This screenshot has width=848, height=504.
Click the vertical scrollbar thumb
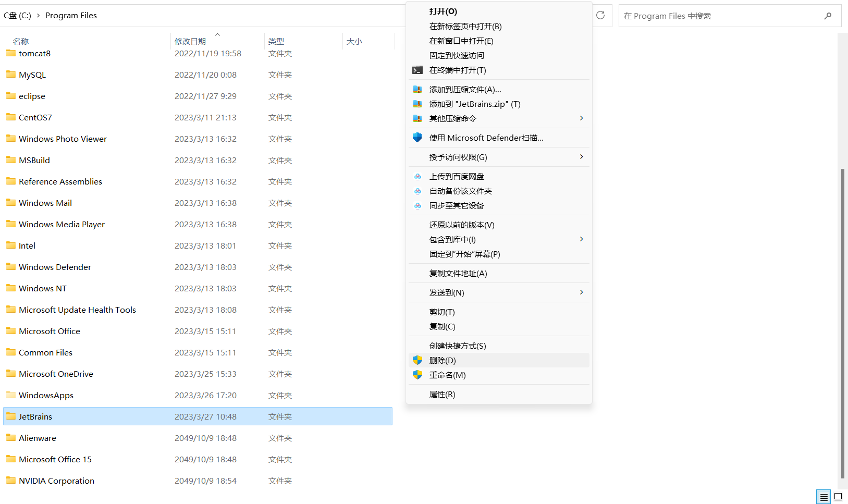pos(843,323)
